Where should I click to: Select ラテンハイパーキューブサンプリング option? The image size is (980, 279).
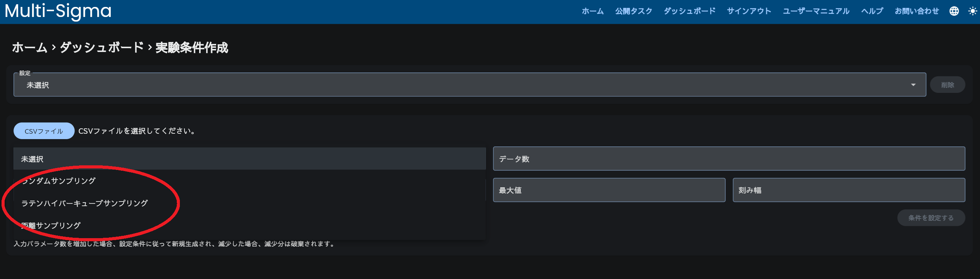[85, 203]
